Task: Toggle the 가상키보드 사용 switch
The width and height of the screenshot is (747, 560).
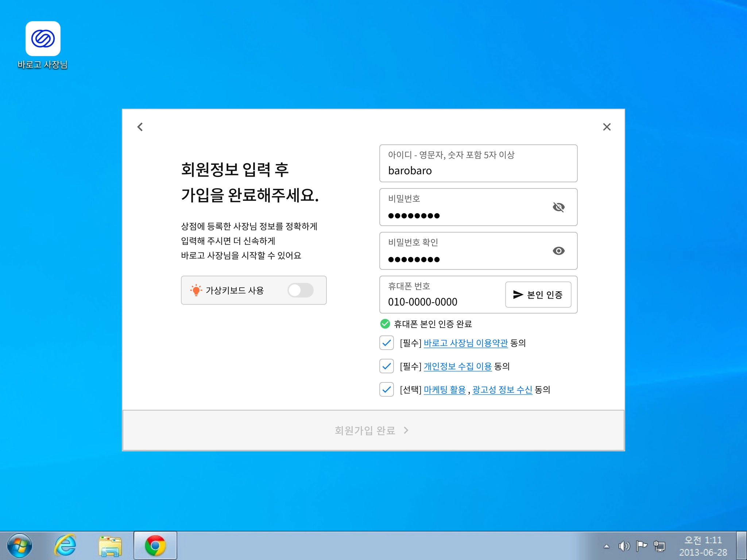Action: (300, 290)
